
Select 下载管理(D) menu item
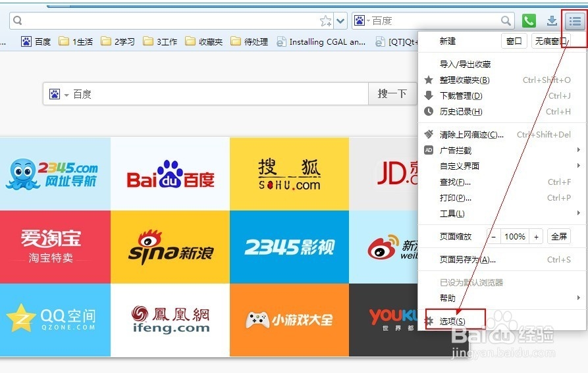point(502,96)
